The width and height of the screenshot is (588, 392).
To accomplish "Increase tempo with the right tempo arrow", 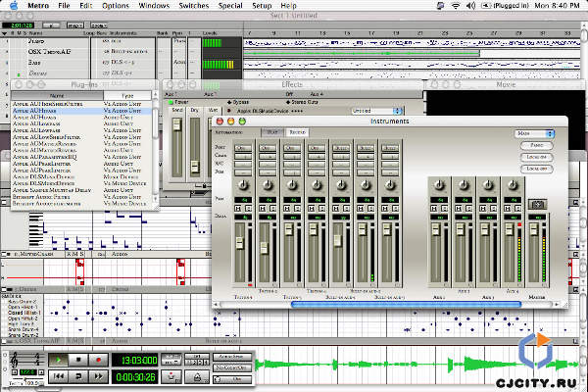I will (41, 372).
